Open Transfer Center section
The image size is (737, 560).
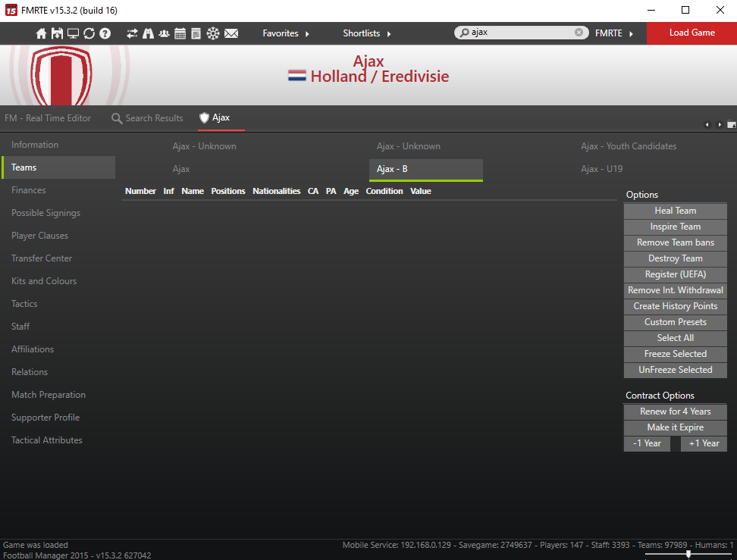(58, 258)
